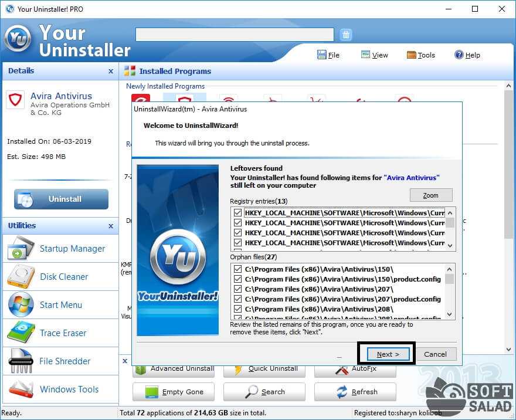
Task: Select the Trace Eraser icon
Action: click(21, 333)
